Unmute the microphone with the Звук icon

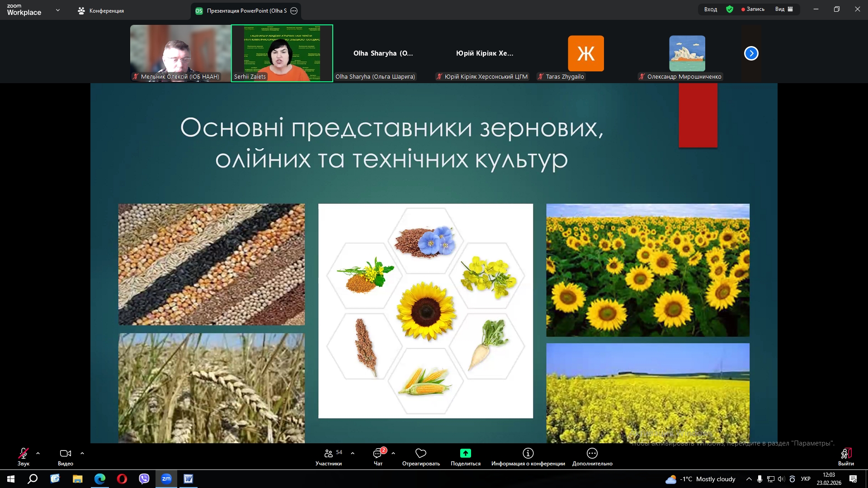pyautogui.click(x=24, y=453)
